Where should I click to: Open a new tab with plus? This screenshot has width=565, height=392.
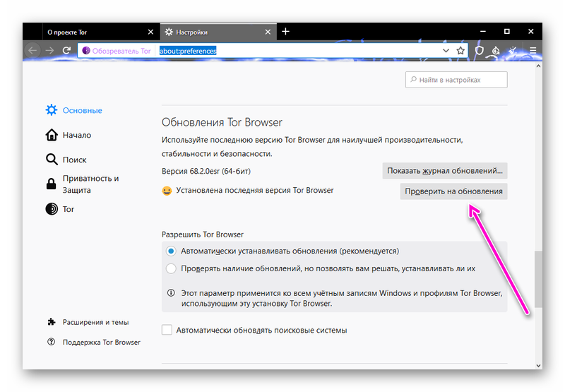point(285,32)
